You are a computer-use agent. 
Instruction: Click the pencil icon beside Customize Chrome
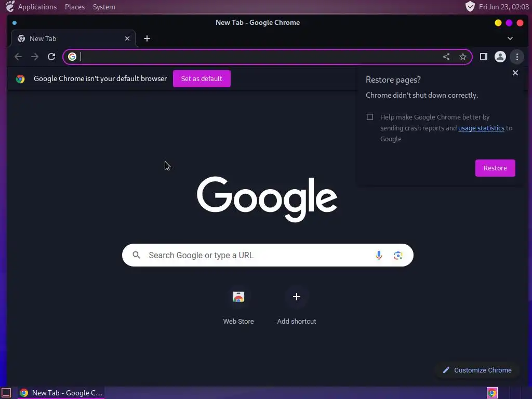(x=446, y=370)
